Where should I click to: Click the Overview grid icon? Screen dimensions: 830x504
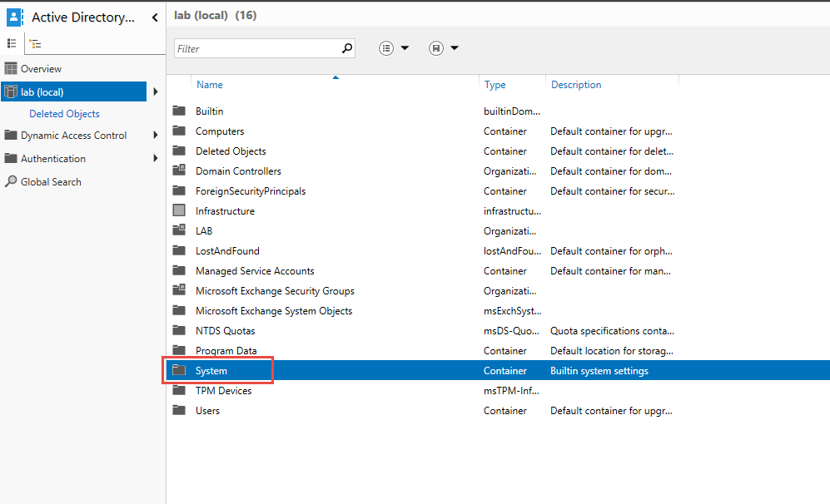11,69
